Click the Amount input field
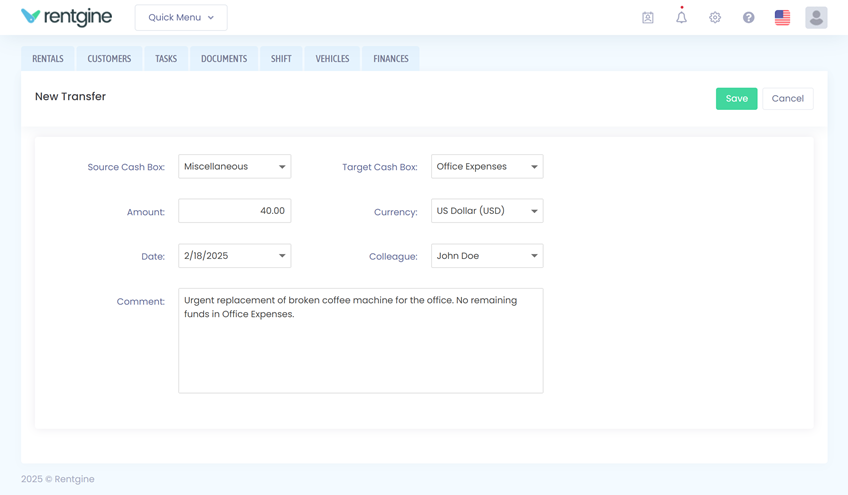Viewport: 848px width, 495px height. click(x=234, y=211)
